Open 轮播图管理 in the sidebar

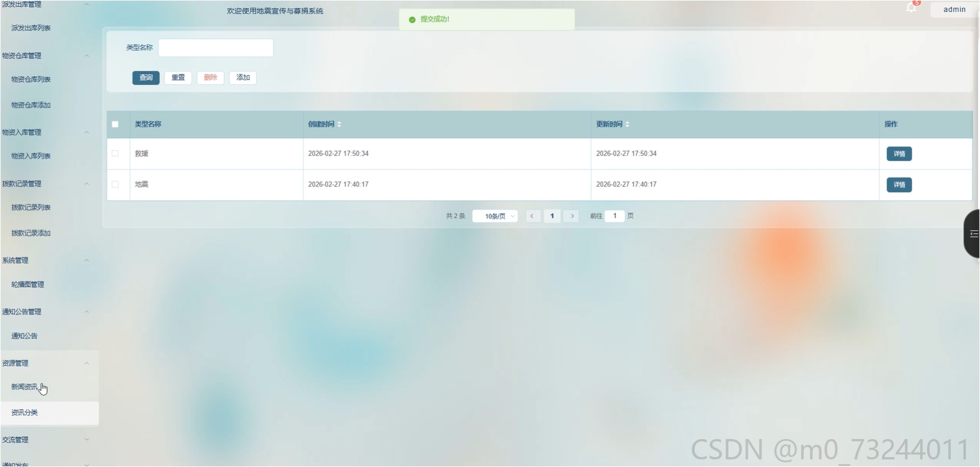coord(28,284)
